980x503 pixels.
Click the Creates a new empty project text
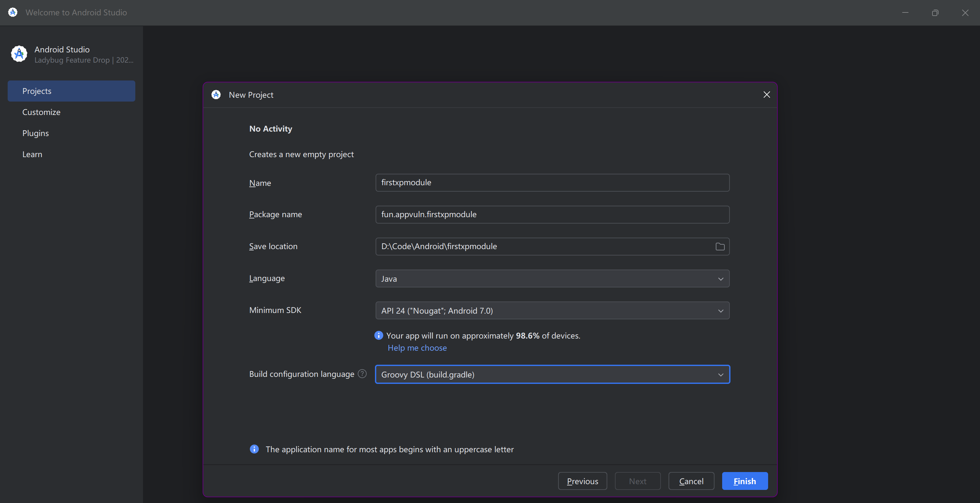point(301,155)
